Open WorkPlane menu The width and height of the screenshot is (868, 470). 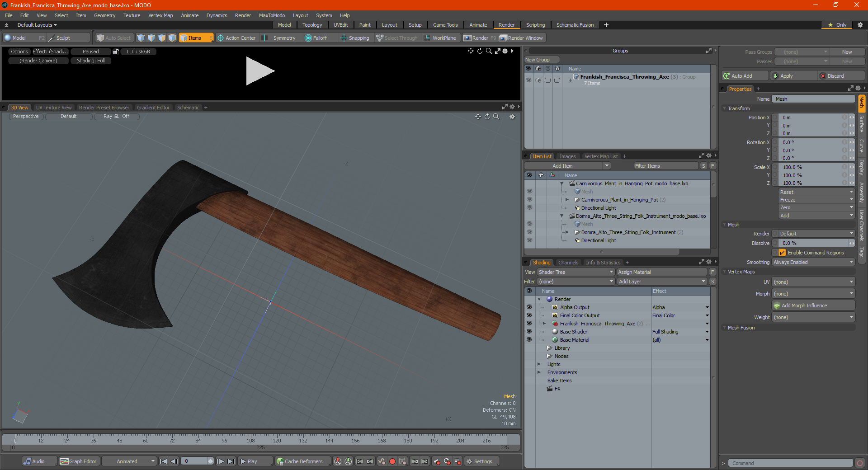tap(440, 38)
